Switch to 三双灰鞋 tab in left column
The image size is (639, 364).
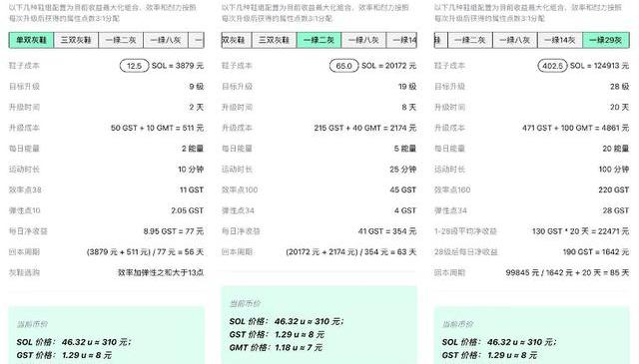(76, 40)
